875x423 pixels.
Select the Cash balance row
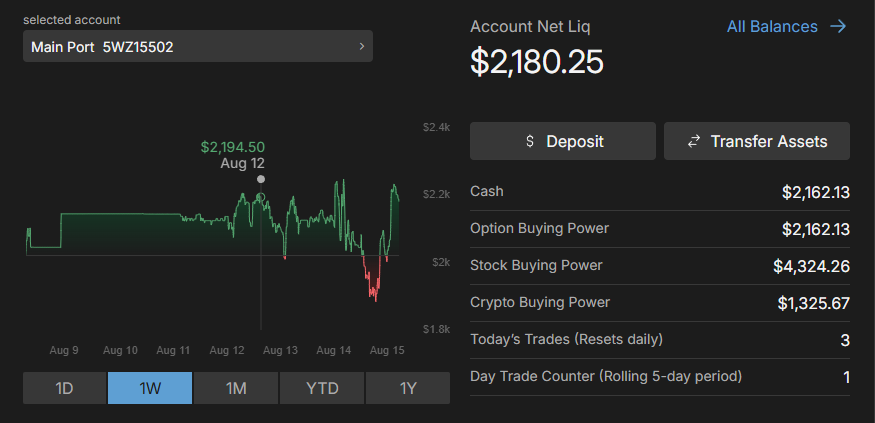(660, 192)
